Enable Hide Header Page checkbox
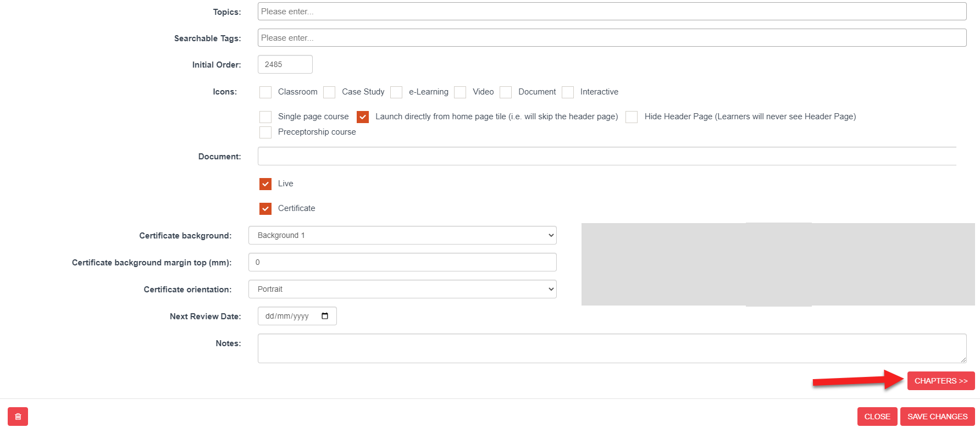 click(632, 117)
